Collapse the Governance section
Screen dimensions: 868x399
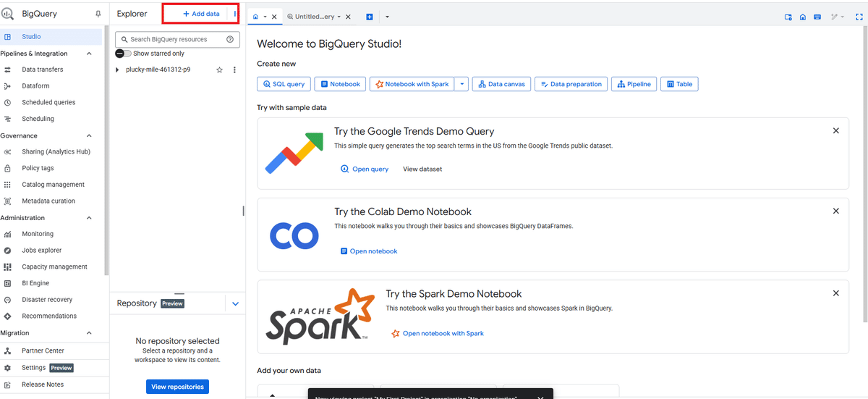(x=89, y=135)
